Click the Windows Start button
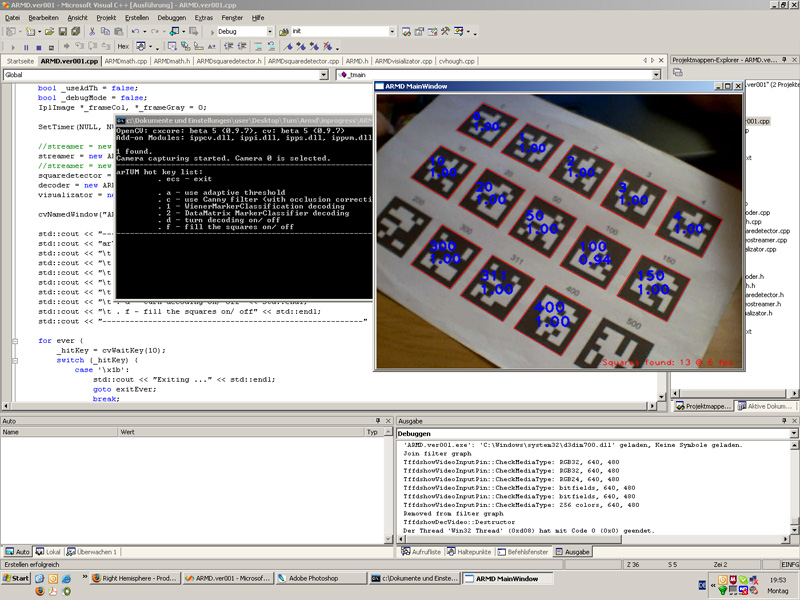The width and height of the screenshot is (800, 600). [16, 578]
